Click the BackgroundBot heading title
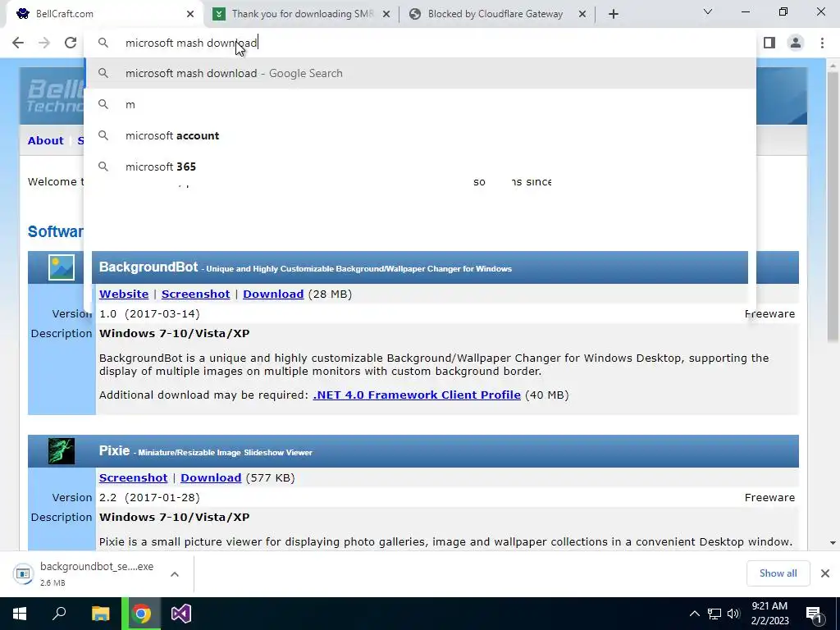The image size is (840, 630). [x=148, y=267]
